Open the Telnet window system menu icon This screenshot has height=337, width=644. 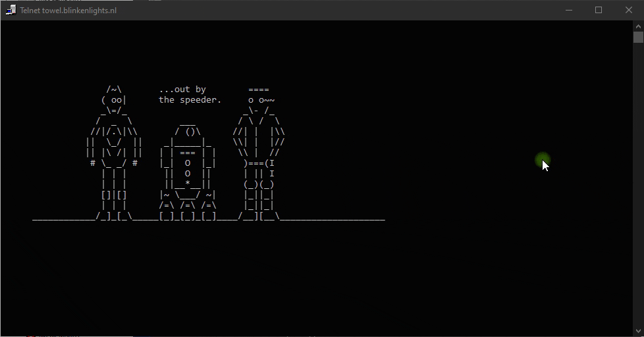[x=11, y=11]
